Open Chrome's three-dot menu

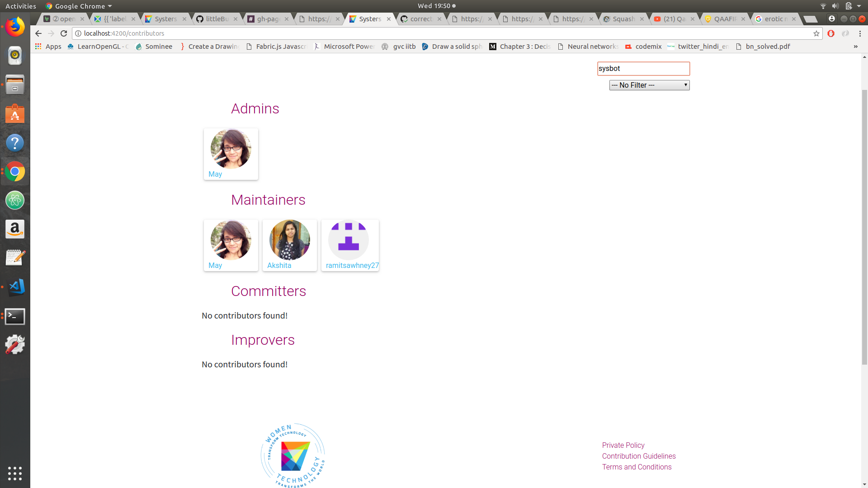coord(859,33)
